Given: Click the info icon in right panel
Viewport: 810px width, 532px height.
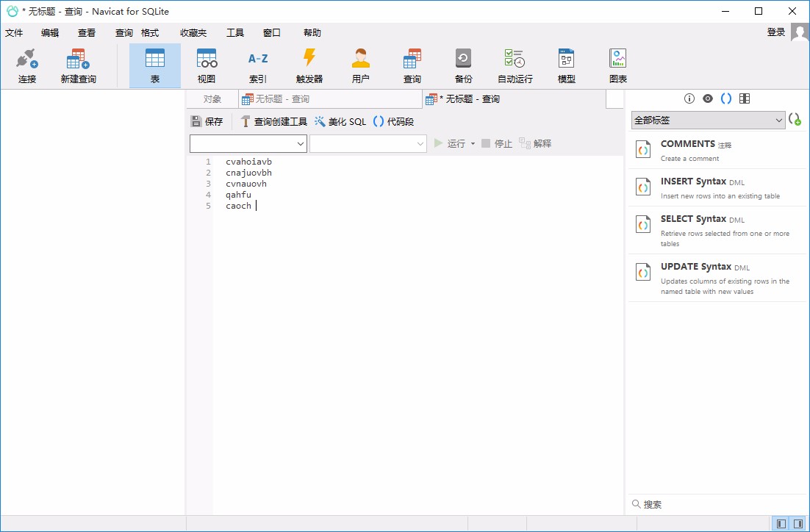Looking at the screenshot, I should point(689,98).
